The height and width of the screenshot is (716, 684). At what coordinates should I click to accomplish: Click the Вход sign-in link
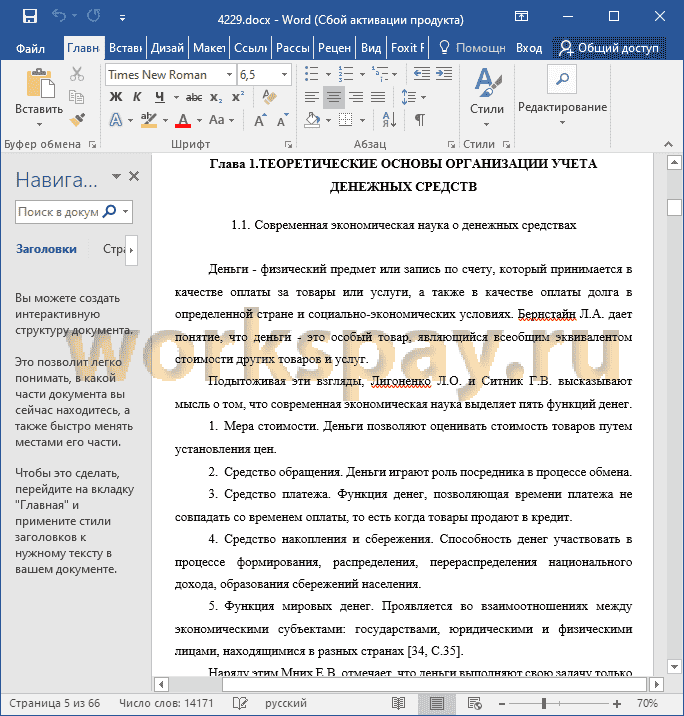(529, 48)
